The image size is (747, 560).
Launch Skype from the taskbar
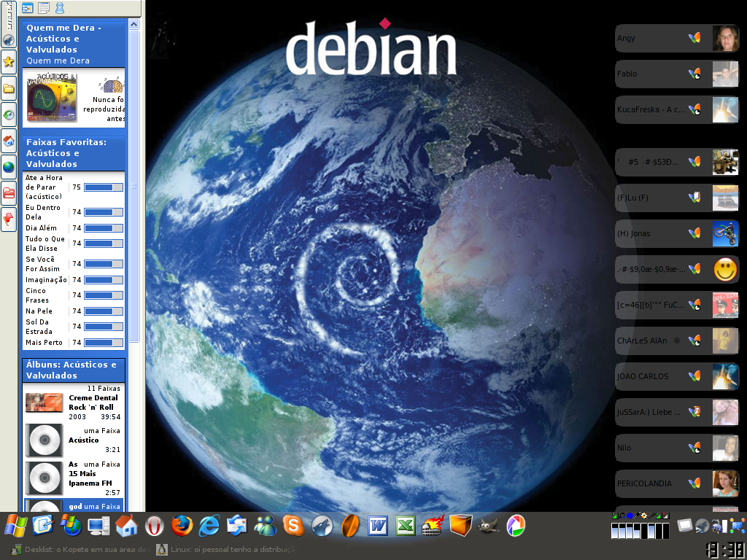tap(293, 526)
